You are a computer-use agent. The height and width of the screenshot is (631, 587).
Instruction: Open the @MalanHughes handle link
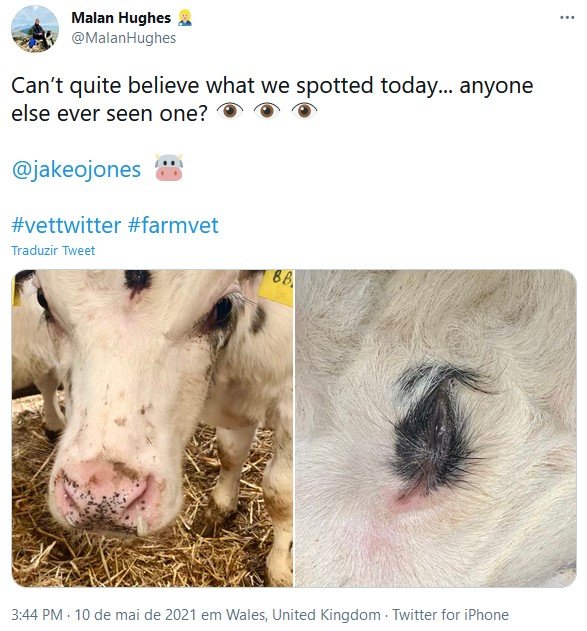[x=124, y=38]
